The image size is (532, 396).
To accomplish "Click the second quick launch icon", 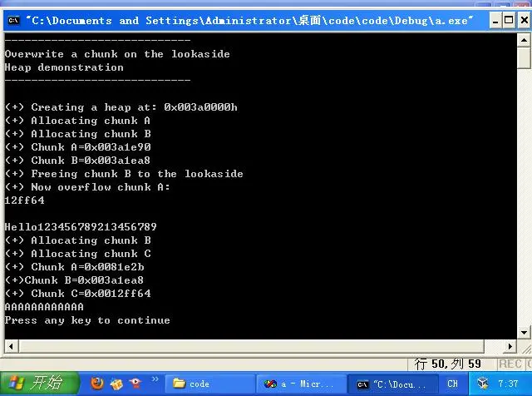I will (x=116, y=384).
